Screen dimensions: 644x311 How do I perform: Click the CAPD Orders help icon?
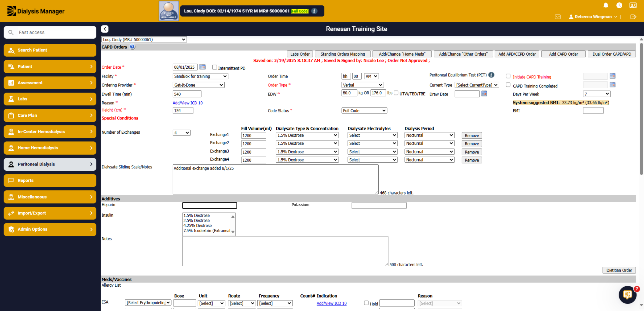133,47
